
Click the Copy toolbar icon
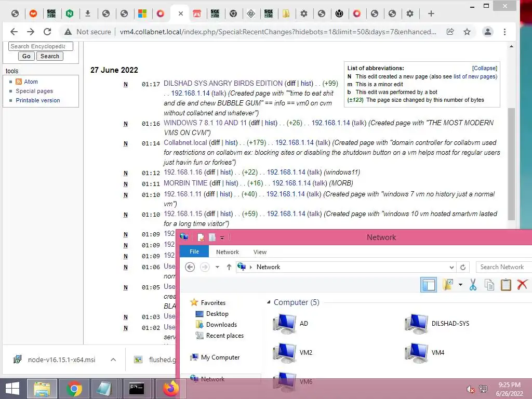[x=489, y=285]
